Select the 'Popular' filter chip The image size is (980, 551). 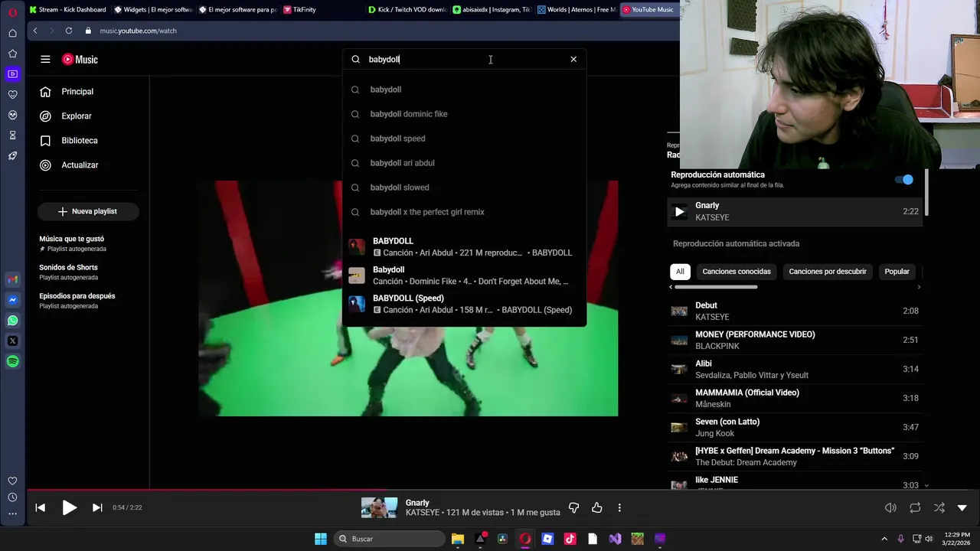897,272
